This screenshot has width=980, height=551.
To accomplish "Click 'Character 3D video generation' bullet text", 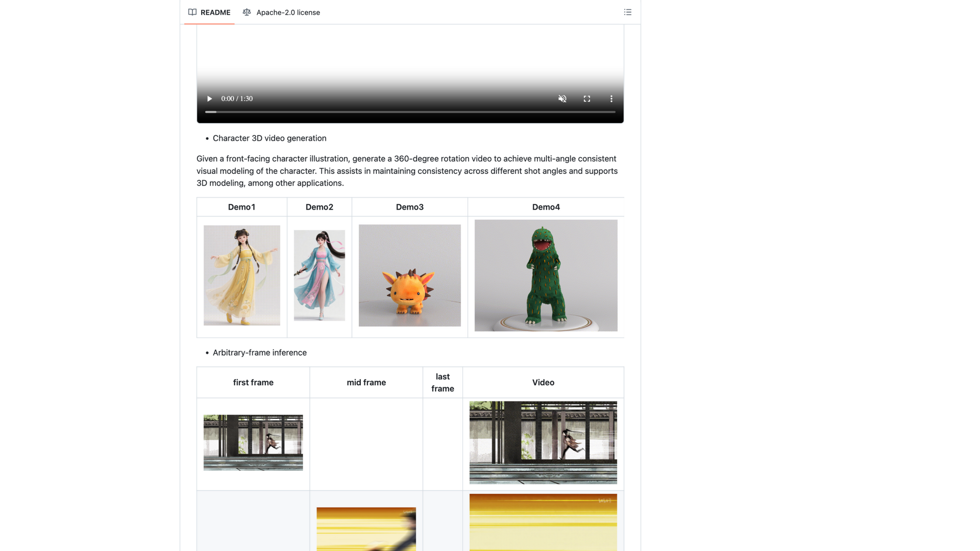I will 269,138.
